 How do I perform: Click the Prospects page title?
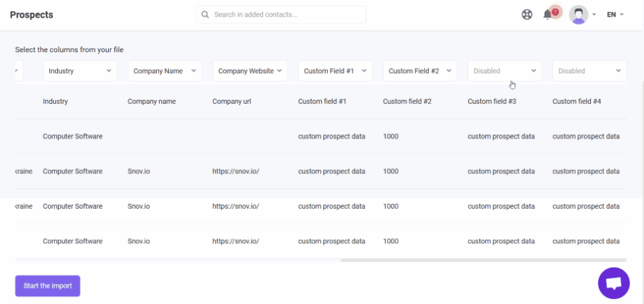[x=31, y=15]
